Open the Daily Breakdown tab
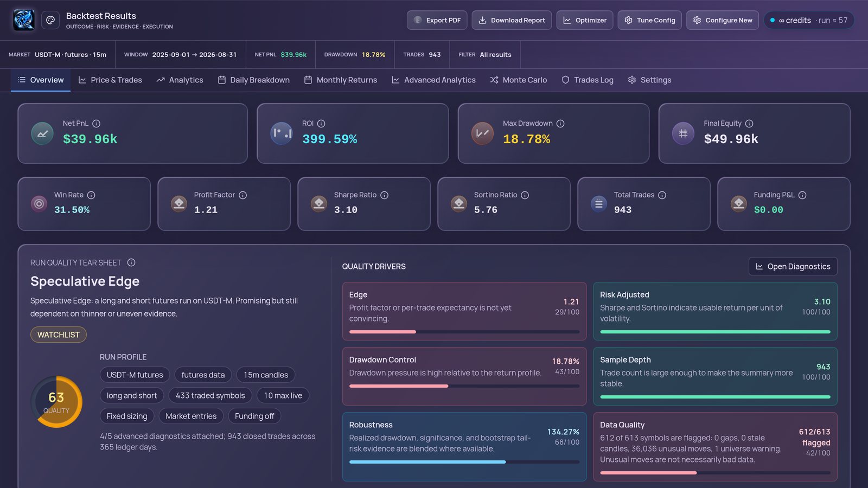 click(253, 80)
